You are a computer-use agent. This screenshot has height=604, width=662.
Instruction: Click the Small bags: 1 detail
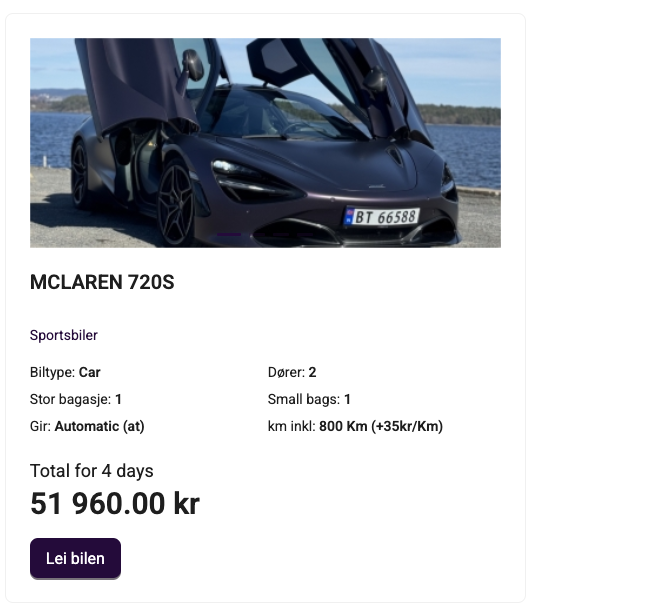click(x=309, y=399)
